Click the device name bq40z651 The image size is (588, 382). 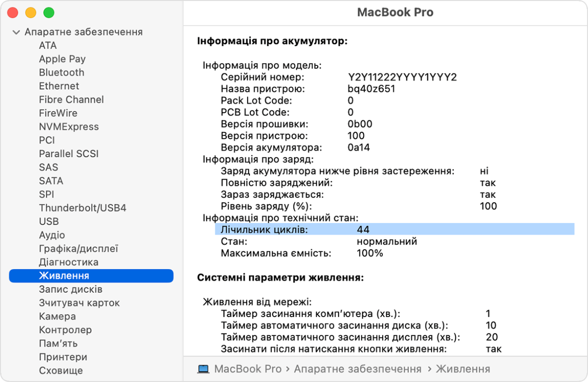[371, 89]
